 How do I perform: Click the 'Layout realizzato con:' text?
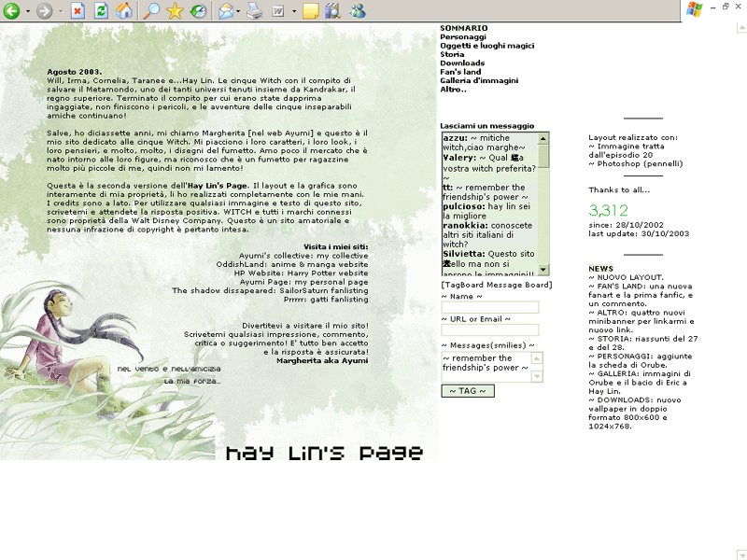(x=633, y=137)
